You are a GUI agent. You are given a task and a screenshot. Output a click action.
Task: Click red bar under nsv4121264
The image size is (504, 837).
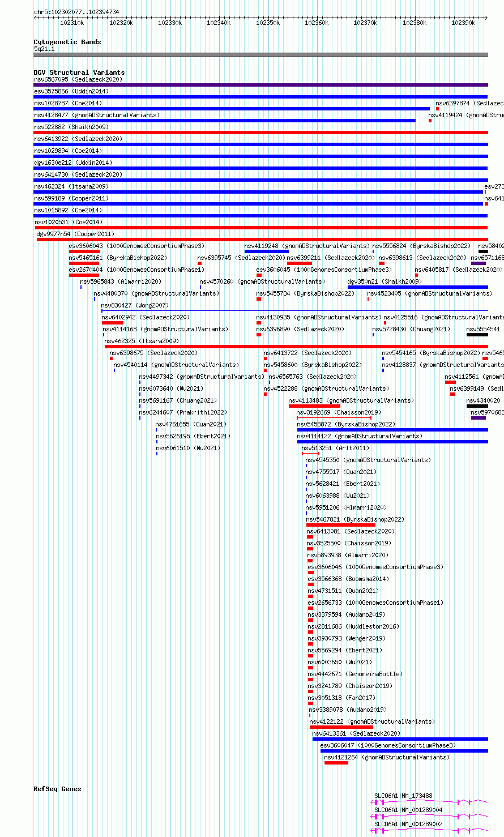click(x=336, y=763)
